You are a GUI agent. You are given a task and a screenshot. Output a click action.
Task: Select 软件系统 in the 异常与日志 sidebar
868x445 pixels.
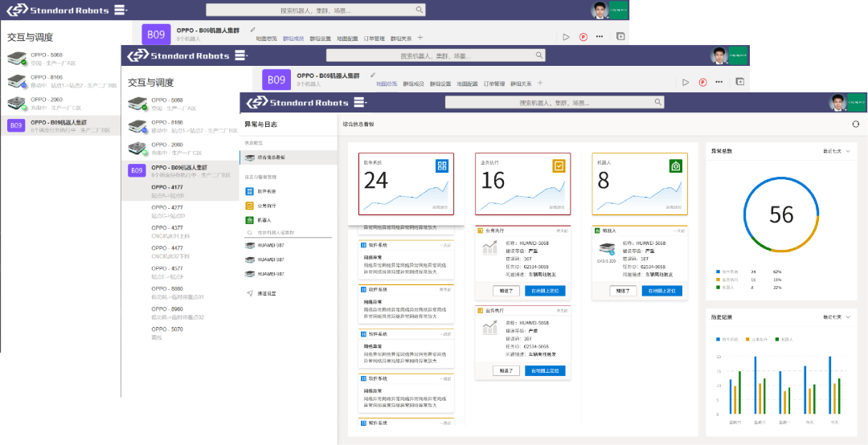(260, 191)
